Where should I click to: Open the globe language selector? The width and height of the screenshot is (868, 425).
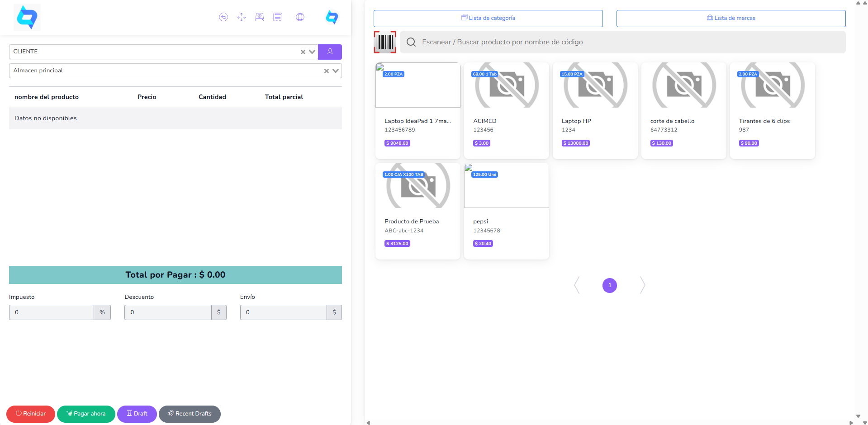click(x=300, y=17)
